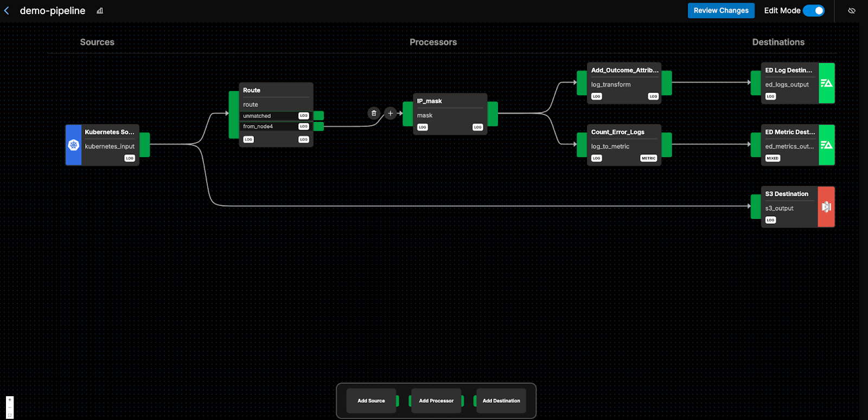Click the trash icon on the connection line
Screen dimensions: 868x420
click(374, 113)
